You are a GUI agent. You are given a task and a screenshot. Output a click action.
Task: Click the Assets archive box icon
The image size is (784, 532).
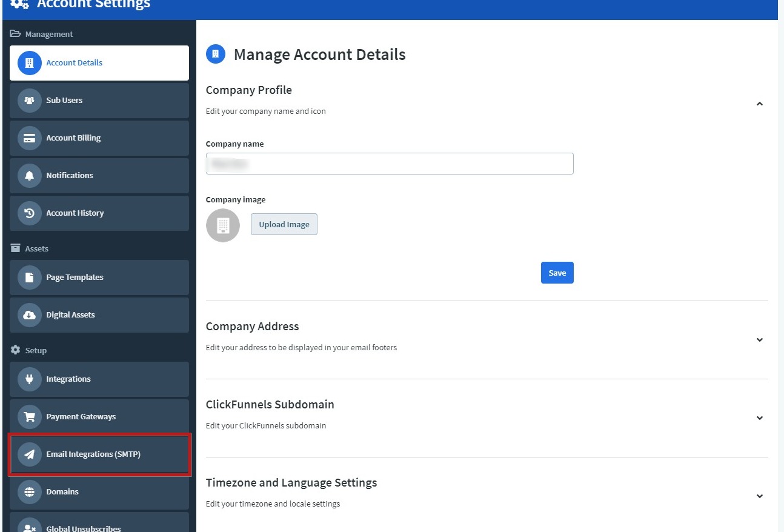coord(16,248)
